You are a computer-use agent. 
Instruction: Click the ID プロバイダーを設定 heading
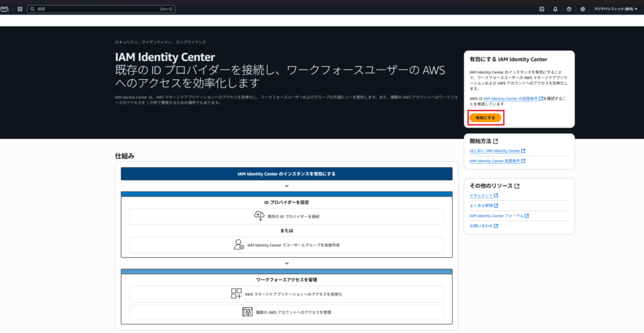pos(287,202)
